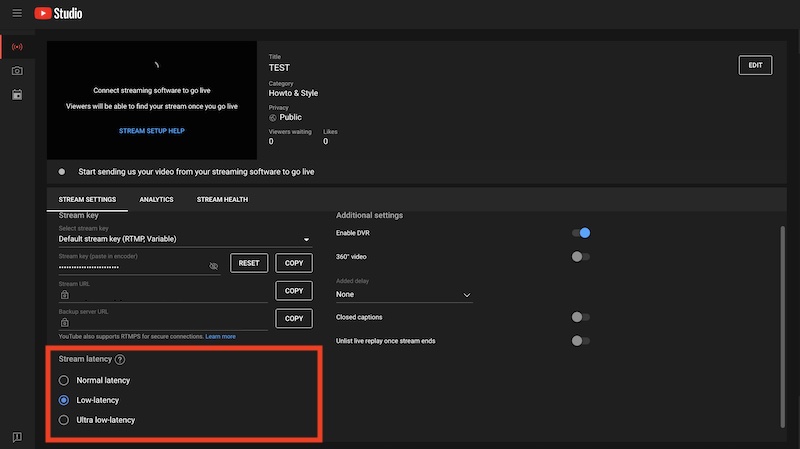Open the STREAM SETUP HELP link
Image resolution: width=800 pixels, height=449 pixels.
pyautogui.click(x=152, y=131)
